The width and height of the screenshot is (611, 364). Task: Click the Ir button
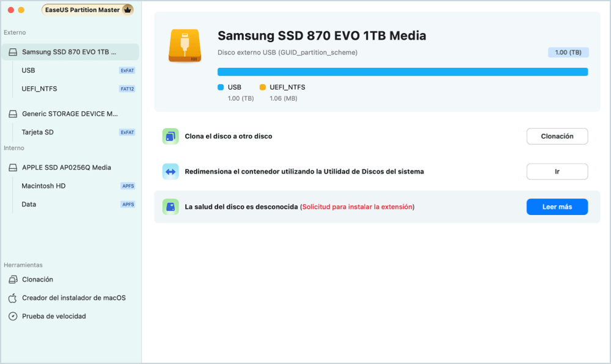tap(557, 172)
